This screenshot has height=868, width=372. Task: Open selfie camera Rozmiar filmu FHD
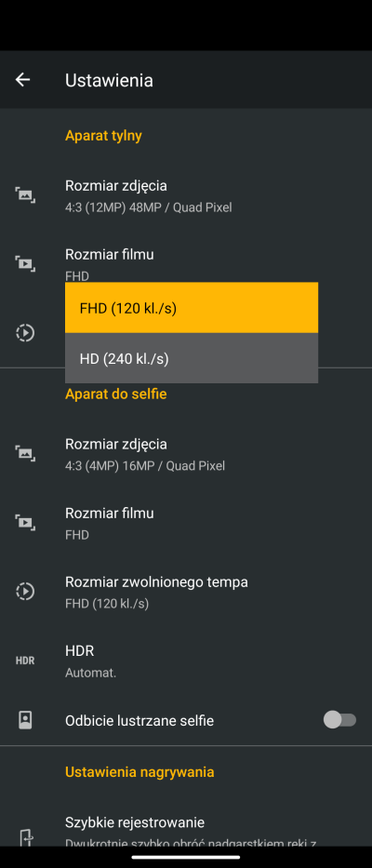pos(186,523)
